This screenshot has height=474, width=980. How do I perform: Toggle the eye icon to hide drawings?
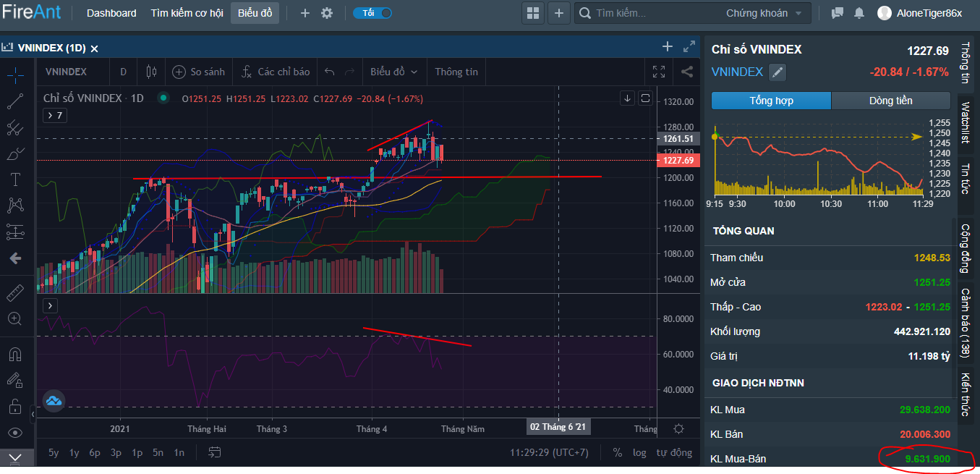(x=15, y=433)
